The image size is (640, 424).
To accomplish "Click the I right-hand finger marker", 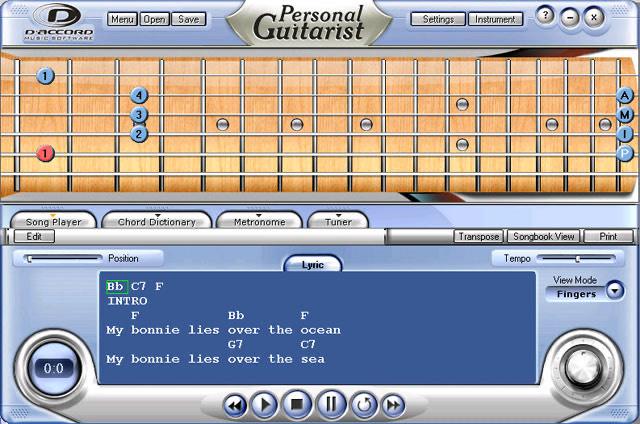I will click(x=624, y=134).
